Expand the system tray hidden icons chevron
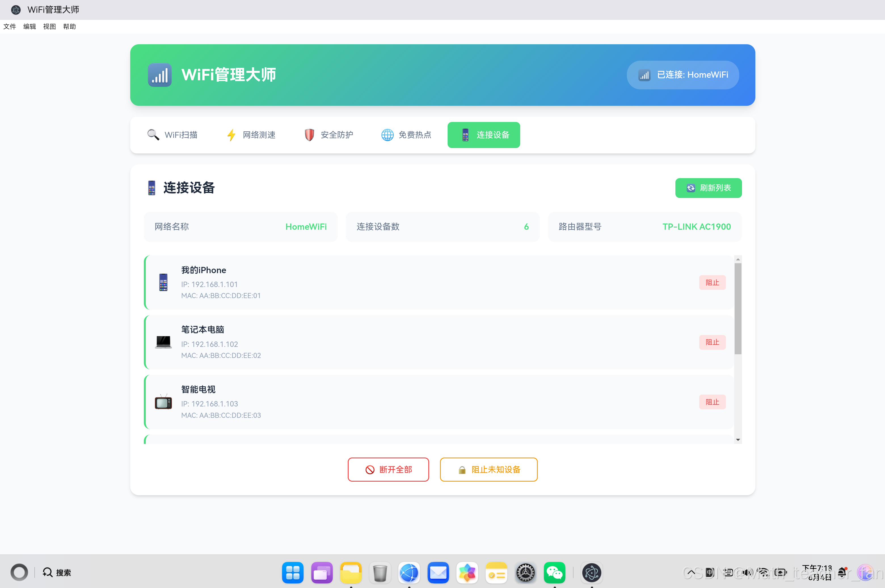 (691, 573)
